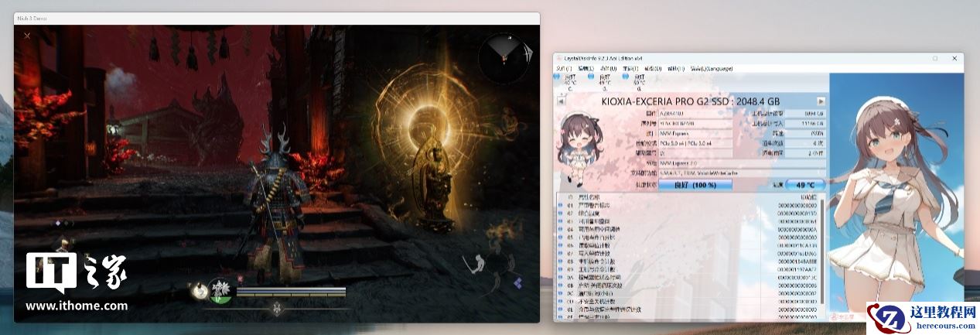Viewport: 980px width, 335px height.
Task: Click the 良好 (100 %) health status button
Action: [x=695, y=184]
